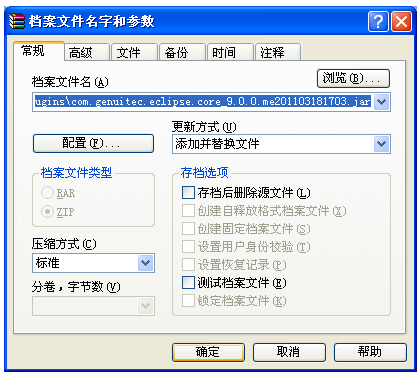Open the 更新方式 dropdown list
419x373 pixels.
281,144
